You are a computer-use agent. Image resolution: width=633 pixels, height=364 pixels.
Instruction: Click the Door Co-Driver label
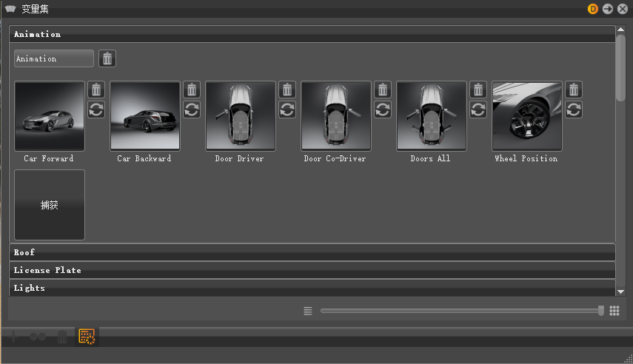[x=335, y=158]
